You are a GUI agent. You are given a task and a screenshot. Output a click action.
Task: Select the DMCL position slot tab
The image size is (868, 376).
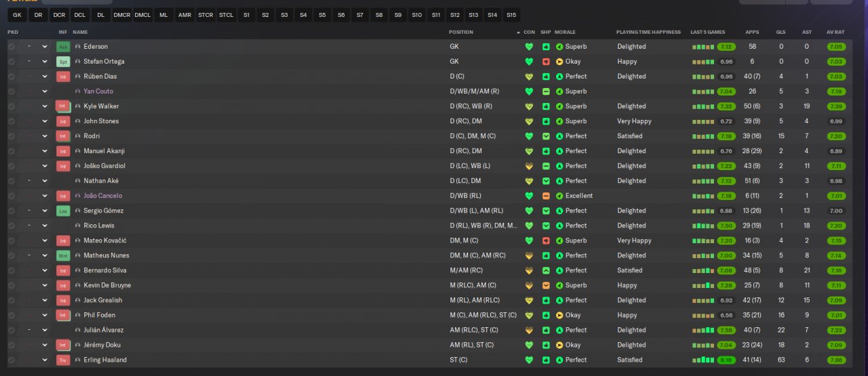click(x=142, y=14)
